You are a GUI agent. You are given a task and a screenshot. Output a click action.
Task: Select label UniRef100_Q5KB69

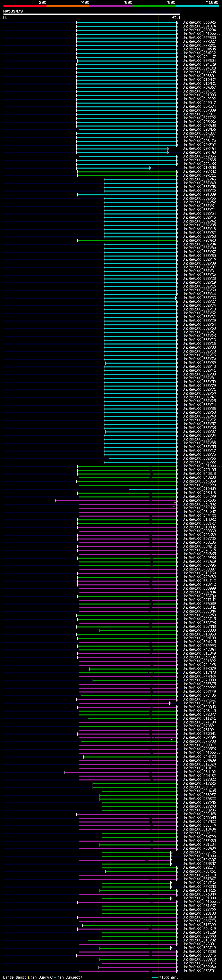[199, 481]
